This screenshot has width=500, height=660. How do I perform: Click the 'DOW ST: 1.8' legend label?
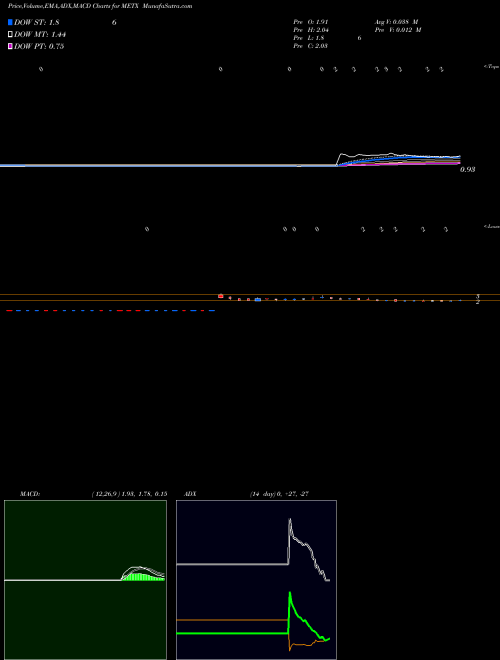point(37,22)
